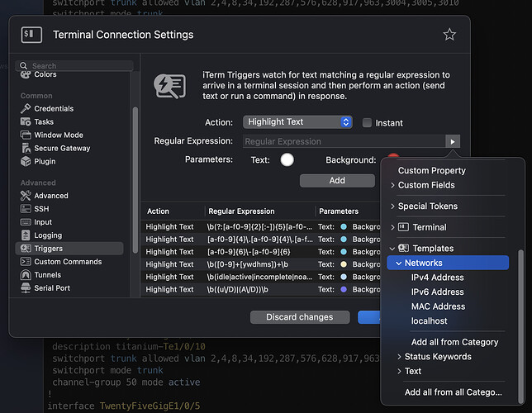This screenshot has height=413, width=532.
Task: Select MAC Address from Networks menu
Action: point(438,306)
